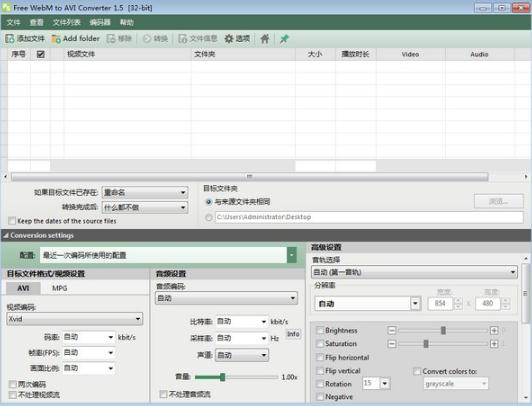
Task: Open the 画面比例 aspect ratio dropdown
Action: coord(89,368)
